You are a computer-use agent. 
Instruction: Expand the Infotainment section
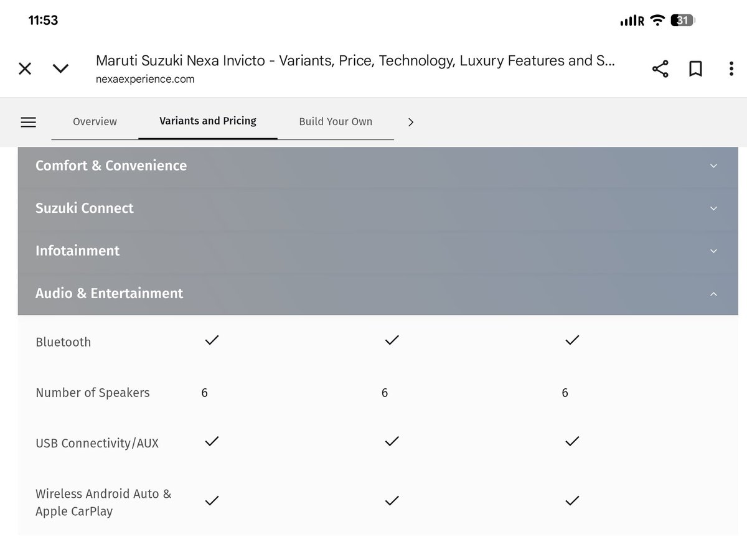click(x=378, y=251)
